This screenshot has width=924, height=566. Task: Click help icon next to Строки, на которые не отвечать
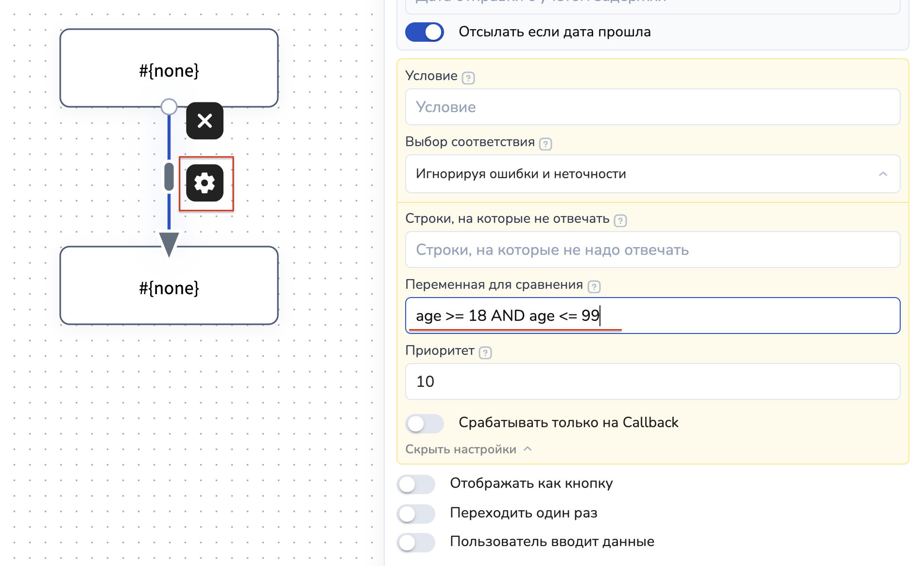pyautogui.click(x=620, y=220)
